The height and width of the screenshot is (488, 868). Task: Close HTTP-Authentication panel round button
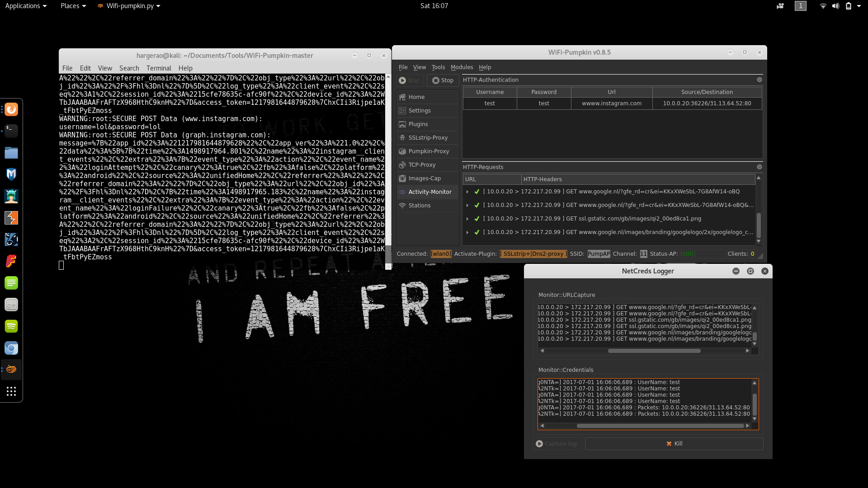759,80
